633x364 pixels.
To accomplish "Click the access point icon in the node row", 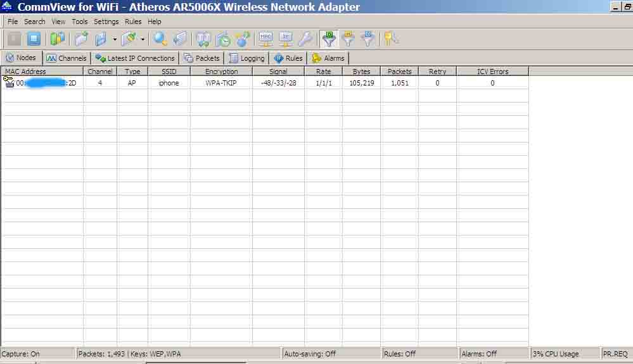I will (9, 82).
